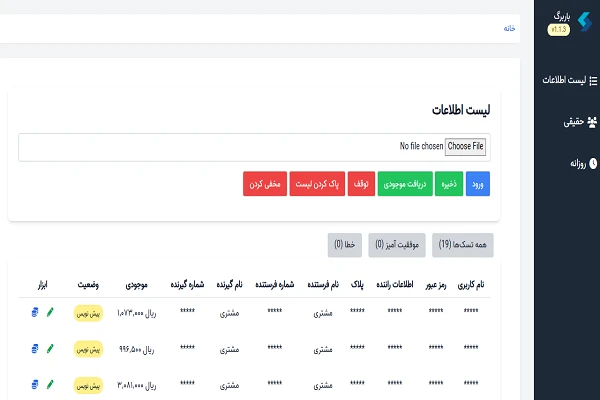
Task: Switch to موفقیت آمیز (0) tab
Action: [x=397, y=243]
